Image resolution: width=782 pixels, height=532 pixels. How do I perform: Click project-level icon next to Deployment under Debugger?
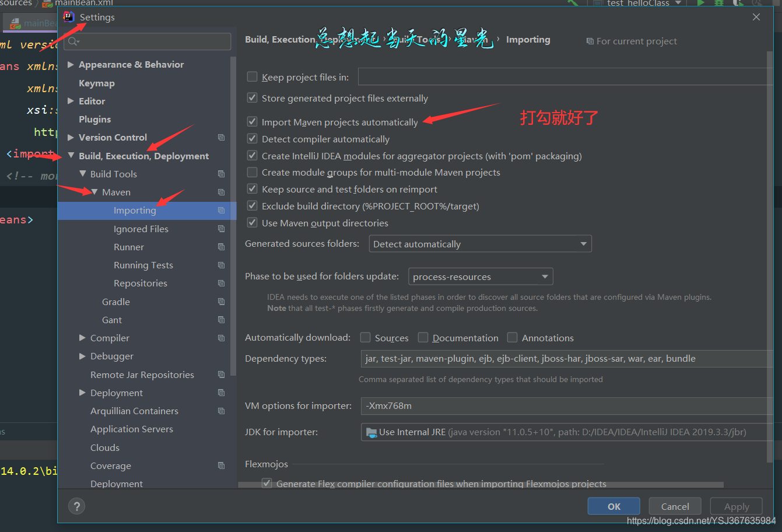coord(221,393)
